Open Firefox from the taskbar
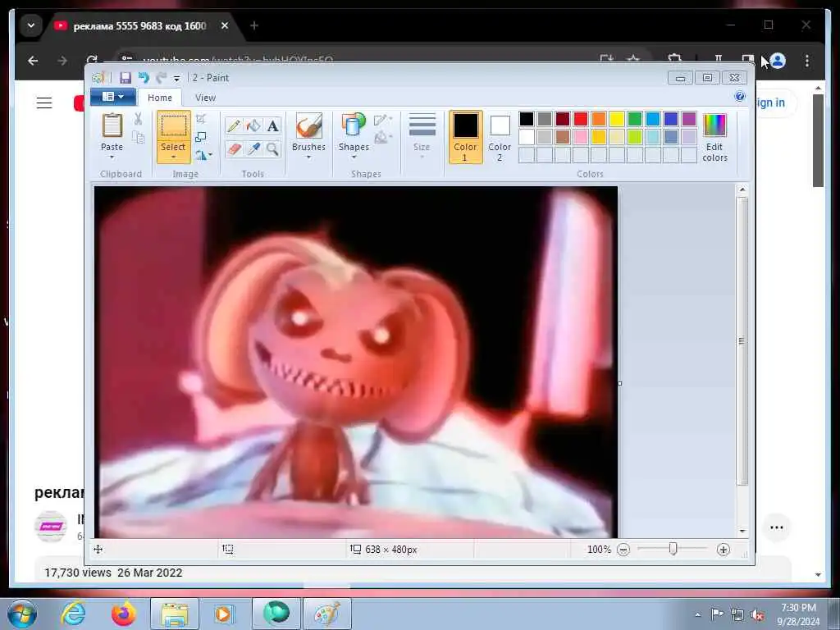 tap(124, 614)
